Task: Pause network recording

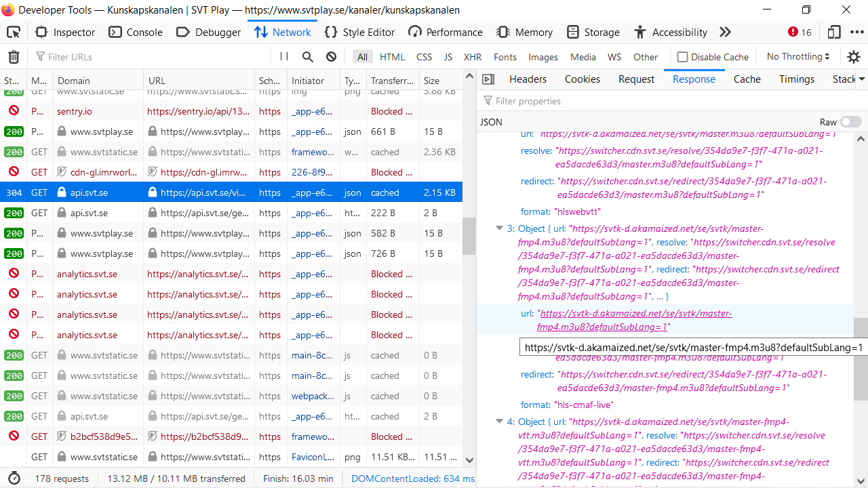Action: tap(284, 57)
